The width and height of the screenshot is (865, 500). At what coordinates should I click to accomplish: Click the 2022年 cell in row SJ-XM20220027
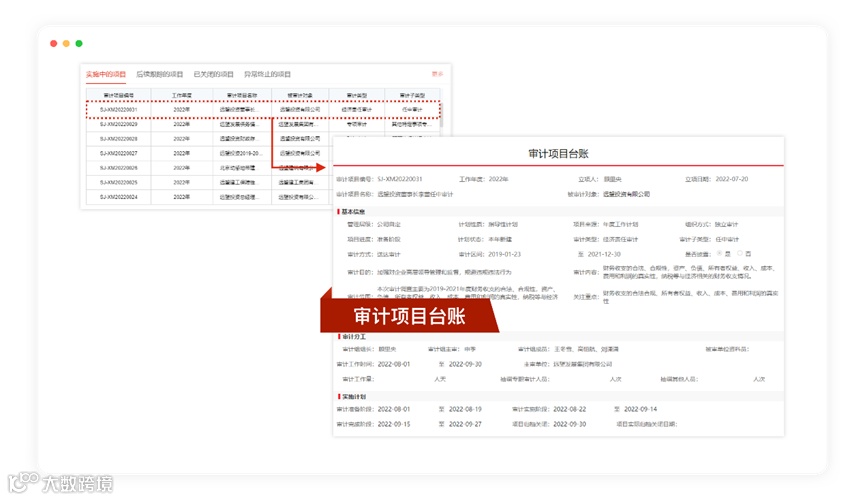pos(181,153)
